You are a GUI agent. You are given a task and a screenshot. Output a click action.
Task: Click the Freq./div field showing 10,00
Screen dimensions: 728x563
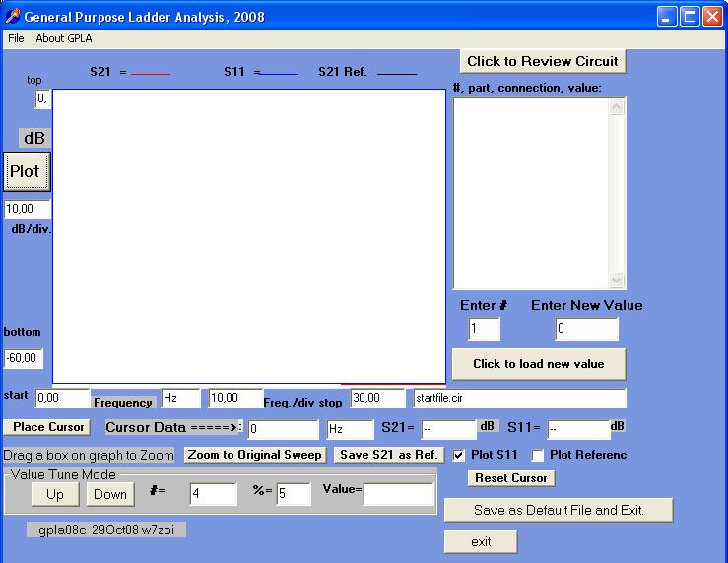[x=235, y=399]
